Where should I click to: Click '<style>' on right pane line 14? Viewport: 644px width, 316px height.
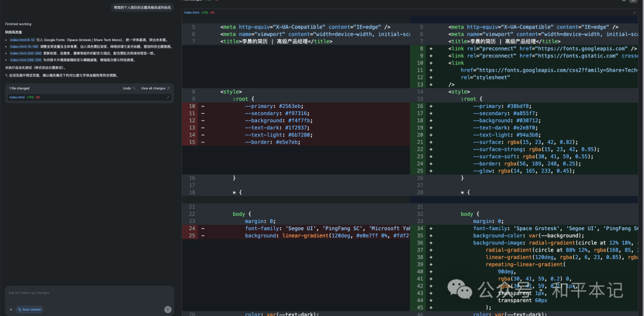coord(459,92)
